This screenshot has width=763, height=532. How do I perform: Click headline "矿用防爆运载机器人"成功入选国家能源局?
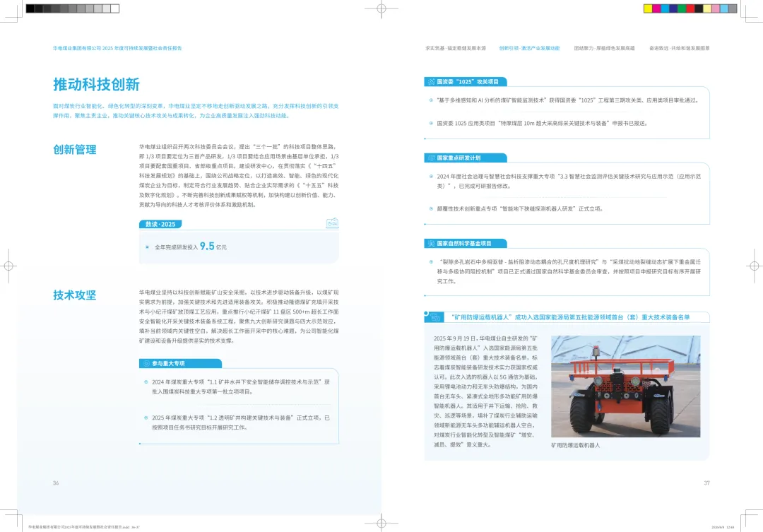coord(570,317)
